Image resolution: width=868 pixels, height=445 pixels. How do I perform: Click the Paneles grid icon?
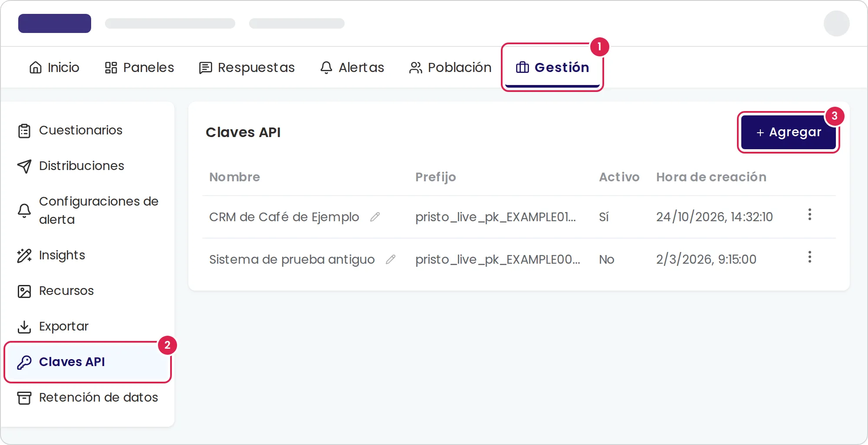[111, 68]
